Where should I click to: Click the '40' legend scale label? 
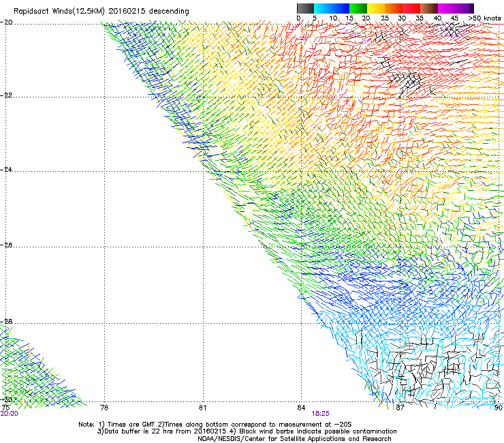[x=437, y=18]
